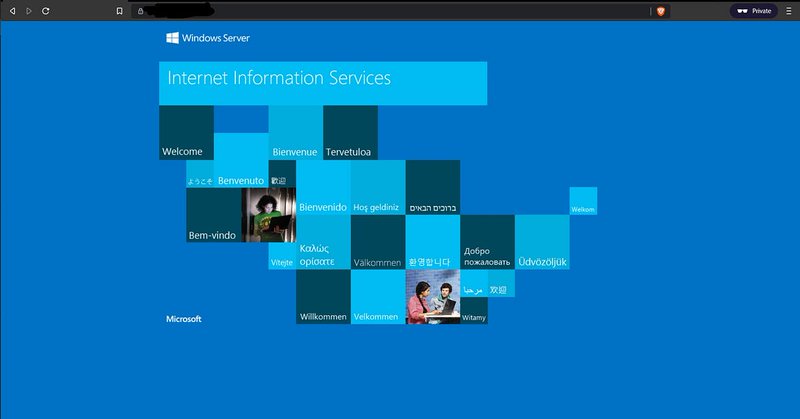
Task: Select the Welkom tile
Action: (x=583, y=201)
